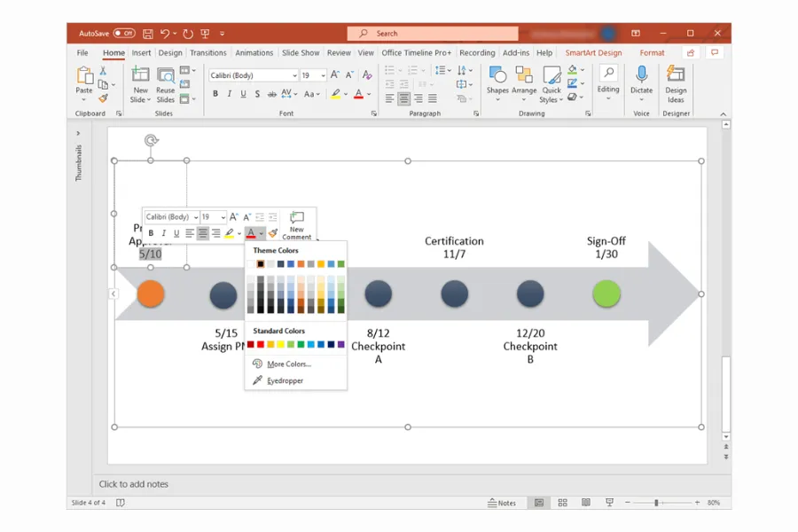Toggle bold on the mini toolbar
The height and width of the screenshot is (532, 798).
coord(151,233)
